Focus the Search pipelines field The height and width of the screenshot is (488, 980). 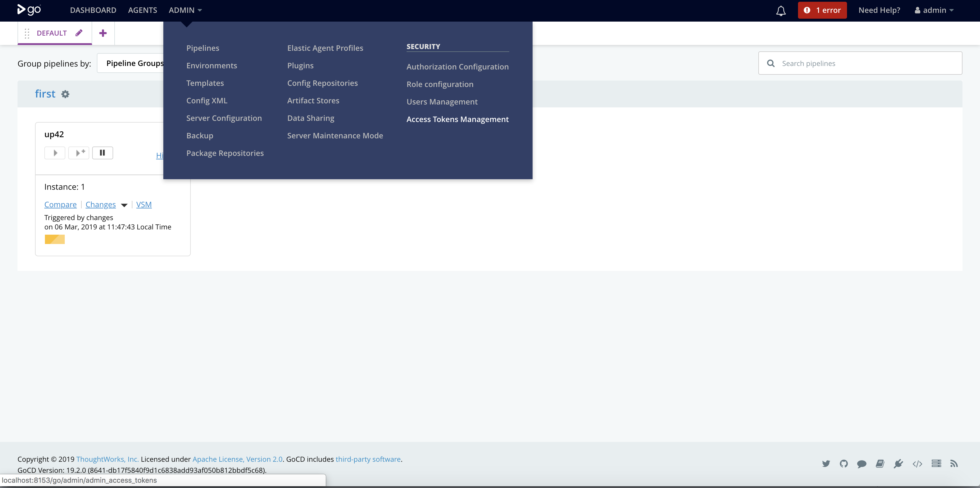pos(860,63)
